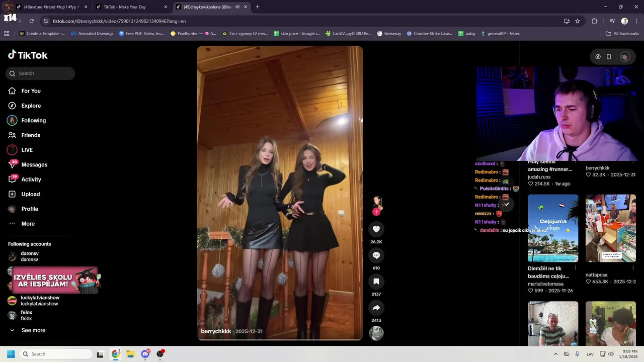Mute audio on the chaykovskaolena tab
Screen dimensions: 644x362
tap(237, 7)
